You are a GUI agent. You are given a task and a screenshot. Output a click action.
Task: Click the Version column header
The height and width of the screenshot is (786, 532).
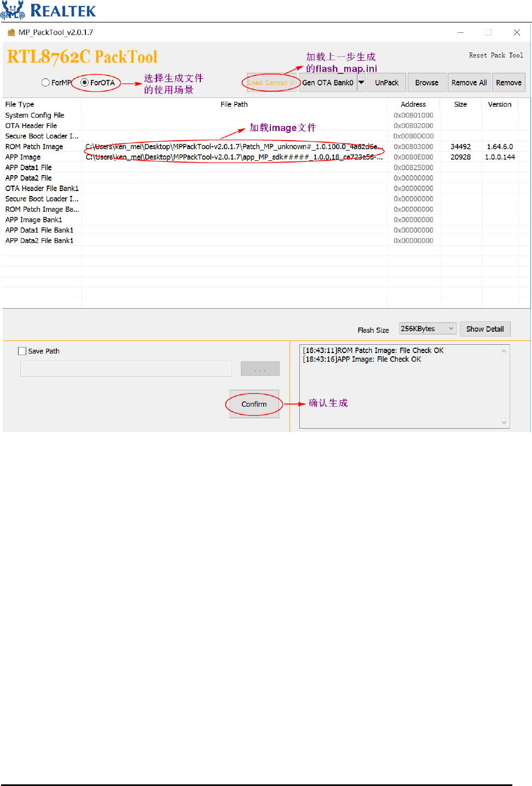(500, 104)
